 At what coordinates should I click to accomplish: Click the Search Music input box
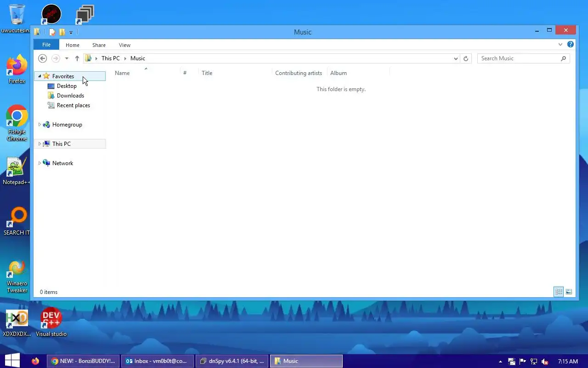coord(524,58)
